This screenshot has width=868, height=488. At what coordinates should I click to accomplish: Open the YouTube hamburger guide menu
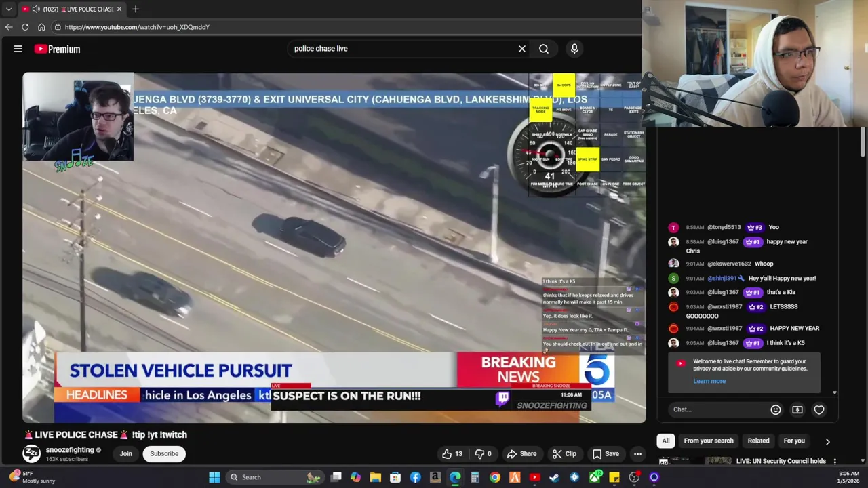point(18,49)
